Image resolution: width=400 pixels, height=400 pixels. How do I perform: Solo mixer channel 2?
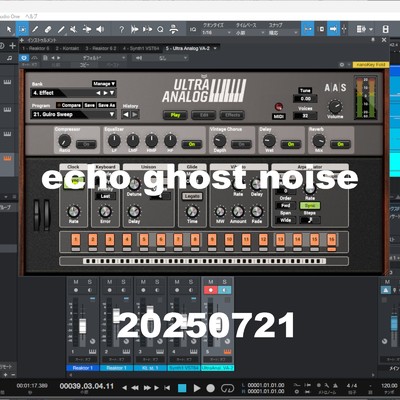[123, 282]
